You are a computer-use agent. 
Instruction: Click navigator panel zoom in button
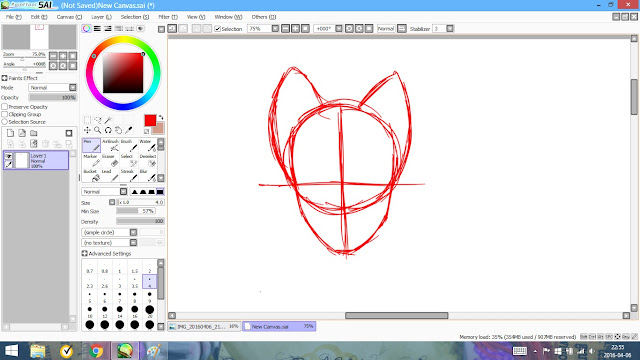pos(63,56)
